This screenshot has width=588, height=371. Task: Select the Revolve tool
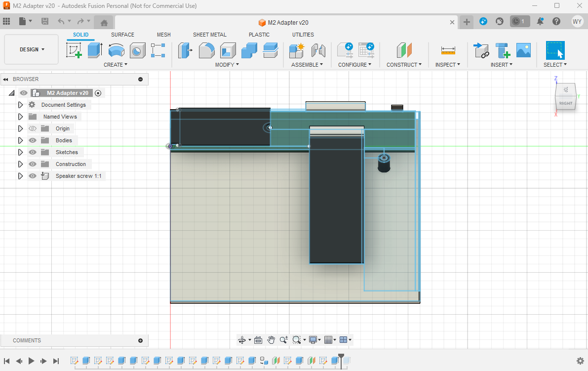[x=116, y=50]
